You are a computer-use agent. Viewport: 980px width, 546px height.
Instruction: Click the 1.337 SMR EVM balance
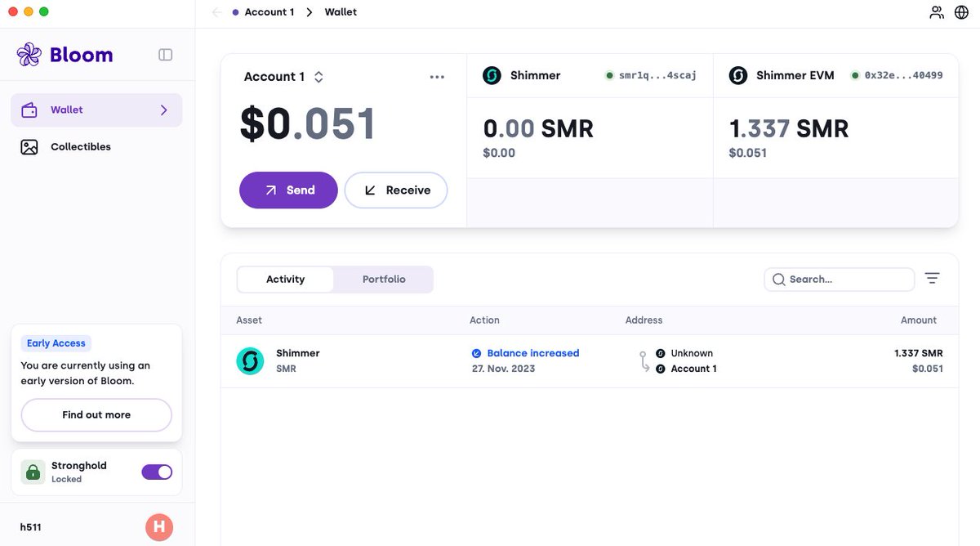point(789,128)
